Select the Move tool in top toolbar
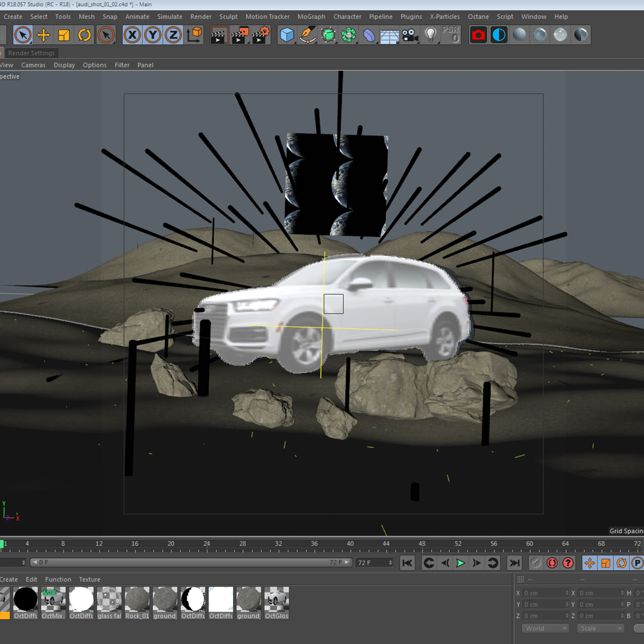This screenshot has width=644, height=644. 43,35
